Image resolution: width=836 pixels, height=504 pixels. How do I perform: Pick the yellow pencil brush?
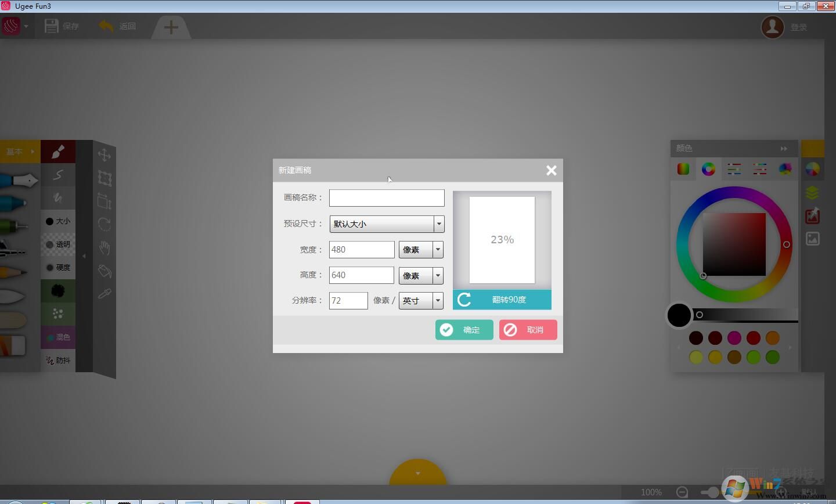[x=14, y=272]
